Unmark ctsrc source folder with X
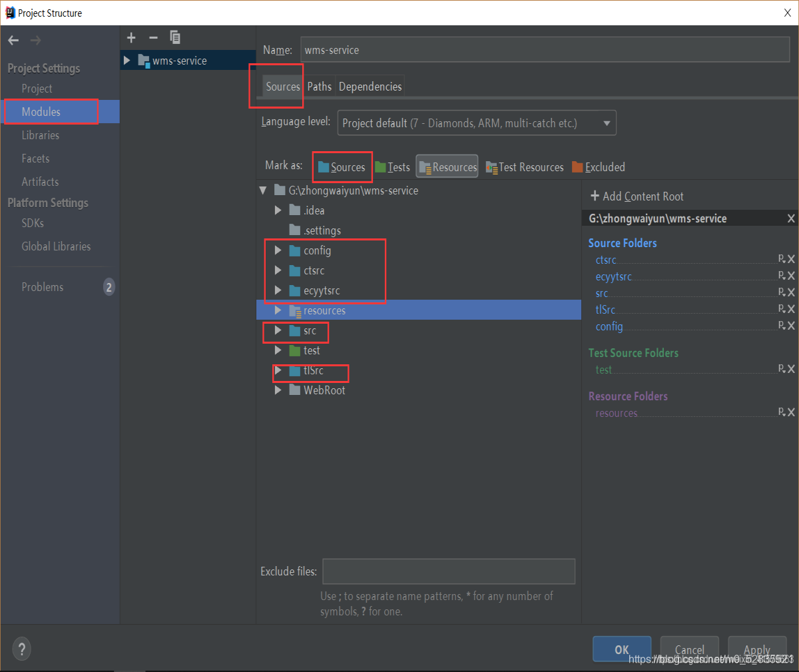 click(x=791, y=259)
